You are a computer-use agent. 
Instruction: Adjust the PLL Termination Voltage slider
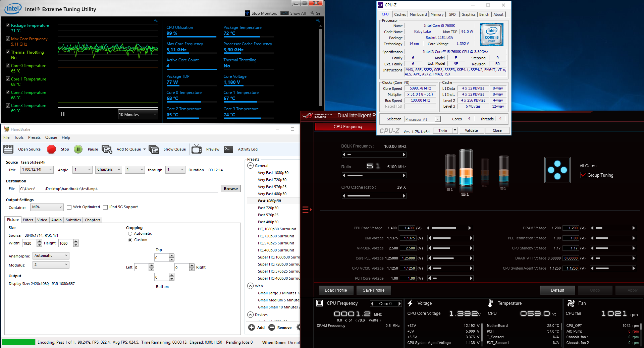[x=613, y=238]
